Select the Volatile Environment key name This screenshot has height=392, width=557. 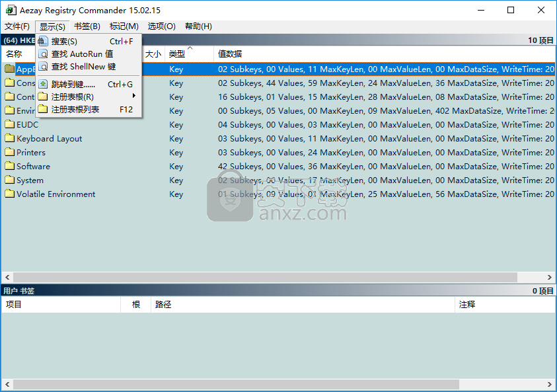click(x=56, y=194)
